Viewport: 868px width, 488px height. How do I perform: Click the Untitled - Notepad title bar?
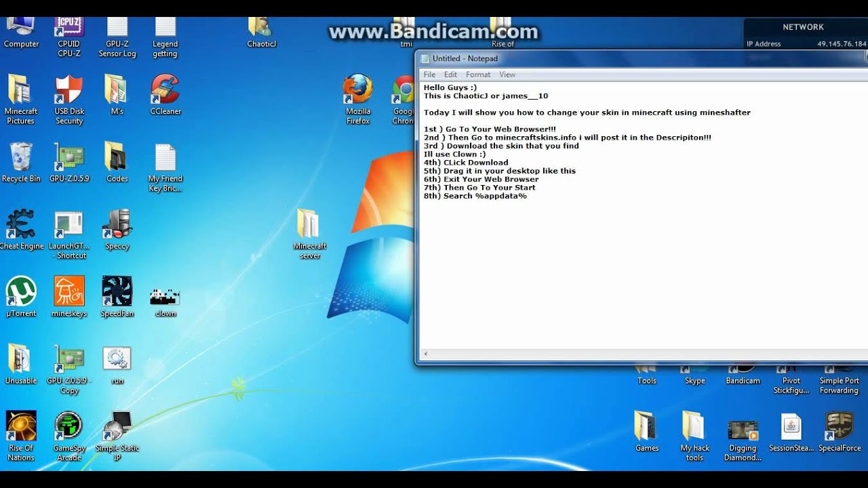click(x=641, y=59)
